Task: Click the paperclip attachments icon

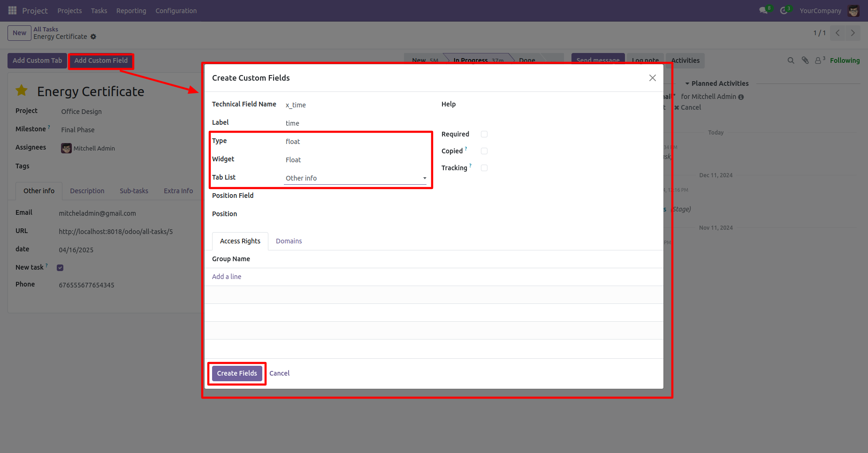Action: point(805,60)
